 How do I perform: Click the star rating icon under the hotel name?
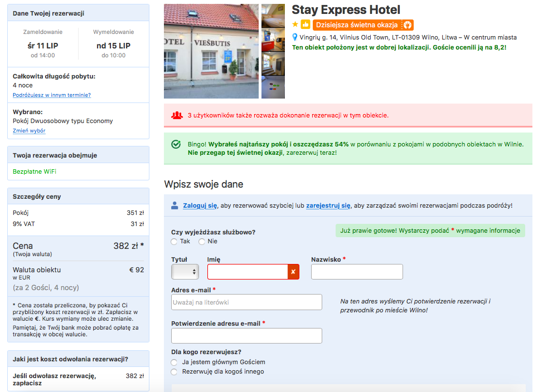pos(294,25)
